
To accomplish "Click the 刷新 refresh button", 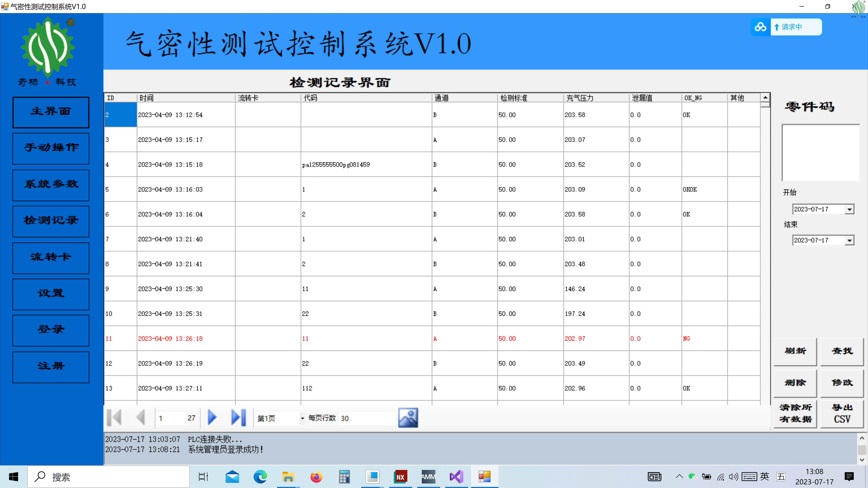I will [795, 351].
